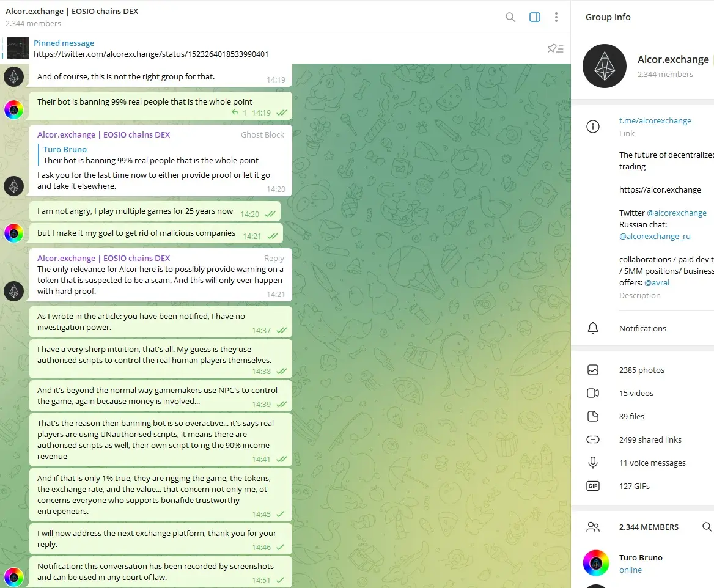714x588 pixels.
Task: Open the https://alcor.exchange website link
Action: pos(660,189)
